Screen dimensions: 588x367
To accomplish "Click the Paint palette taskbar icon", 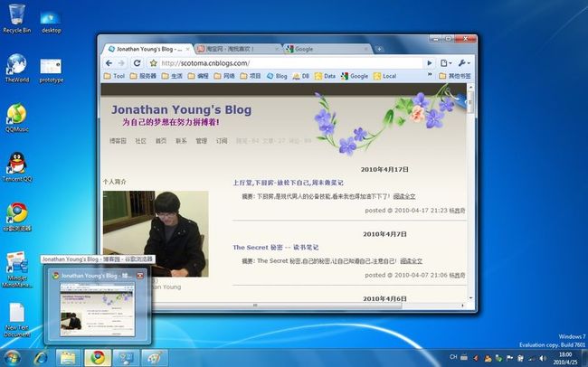I will pyautogui.click(x=155, y=358).
